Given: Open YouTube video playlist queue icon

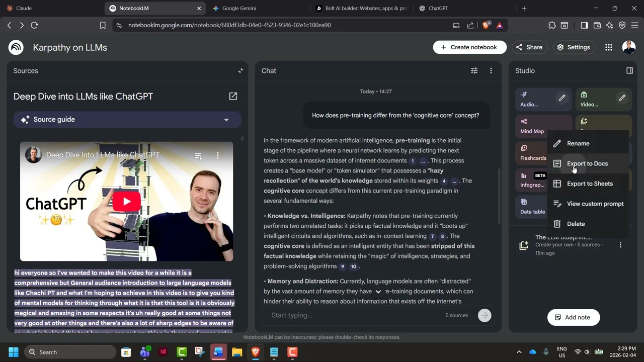Looking at the screenshot, I should (x=198, y=155).
